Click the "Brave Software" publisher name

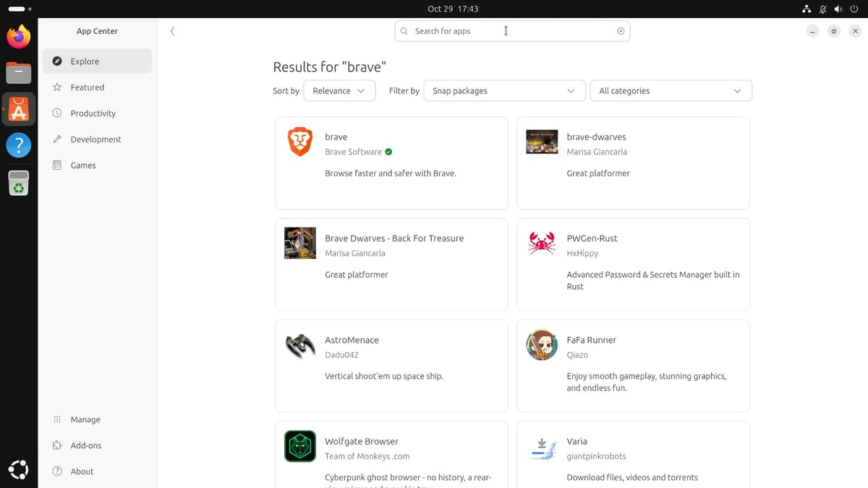pos(353,152)
